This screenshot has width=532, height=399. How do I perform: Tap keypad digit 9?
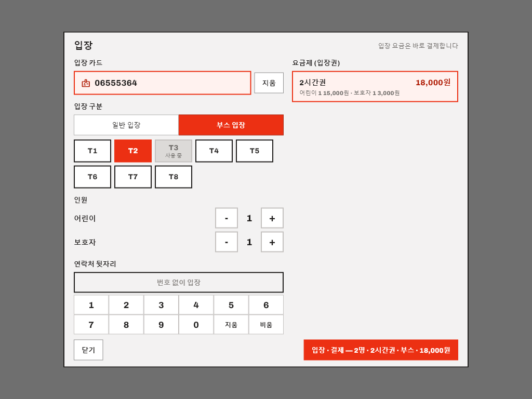click(161, 325)
